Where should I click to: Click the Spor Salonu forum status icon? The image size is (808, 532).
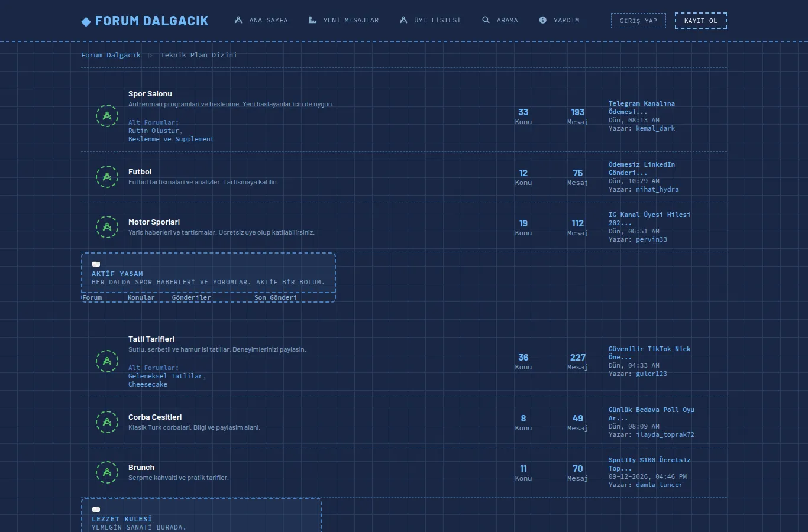click(107, 116)
